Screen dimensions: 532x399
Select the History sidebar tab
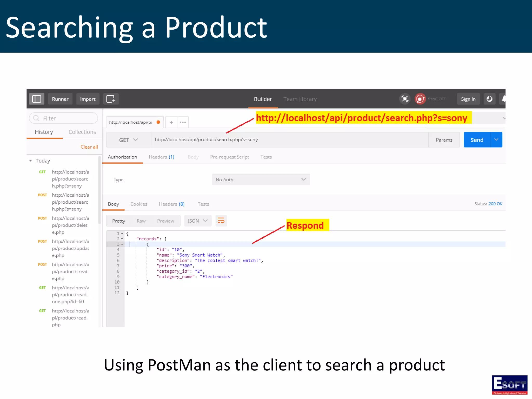point(44,132)
